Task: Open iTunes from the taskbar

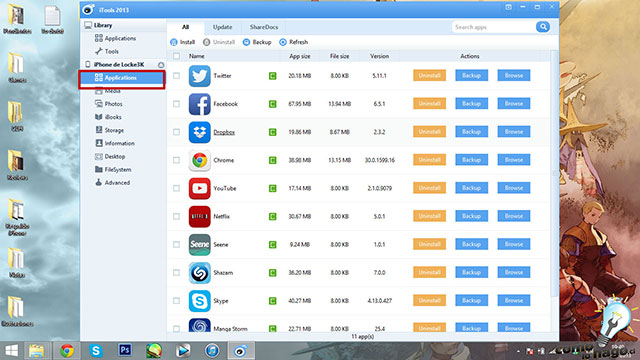Action: [212, 351]
